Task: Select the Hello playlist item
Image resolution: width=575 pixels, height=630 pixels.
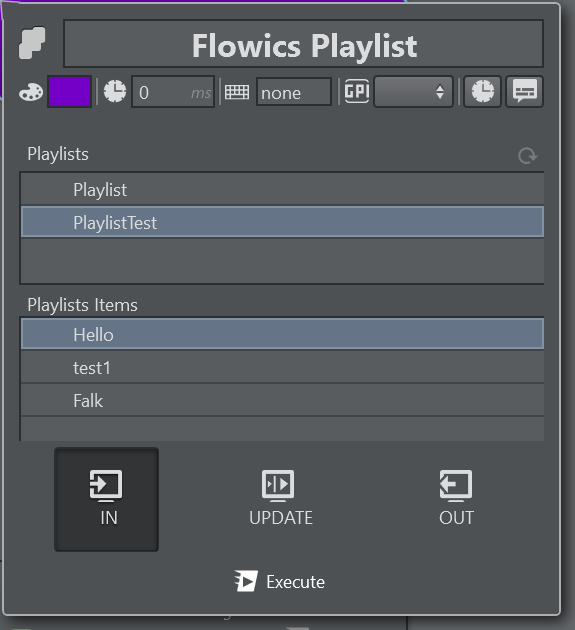Action: pyautogui.click(x=282, y=334)
